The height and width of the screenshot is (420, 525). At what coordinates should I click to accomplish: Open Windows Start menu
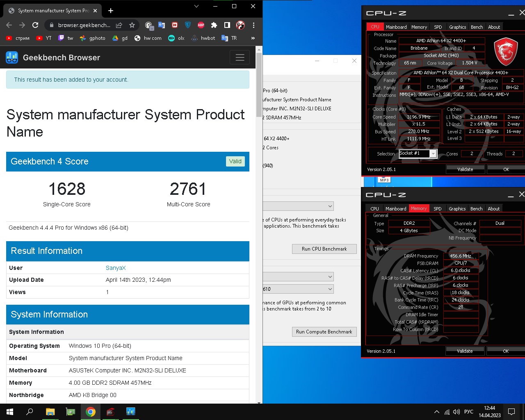(10, 412)
